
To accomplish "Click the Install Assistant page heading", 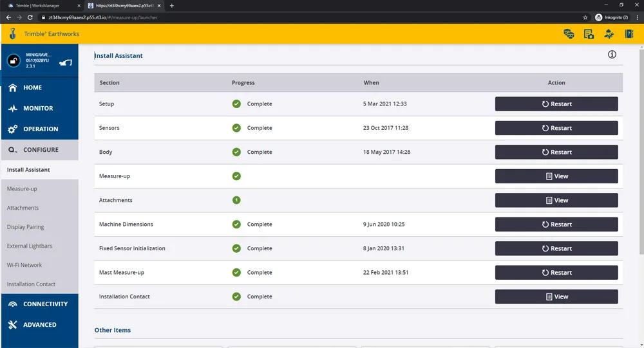I will click(118, 56).
